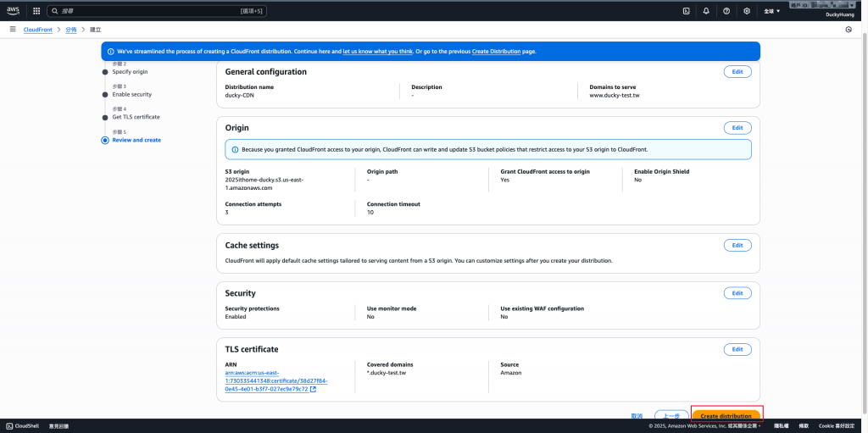Edit the General configuration section
Screen dimensions: 868x433
click(x=737, y=72)
